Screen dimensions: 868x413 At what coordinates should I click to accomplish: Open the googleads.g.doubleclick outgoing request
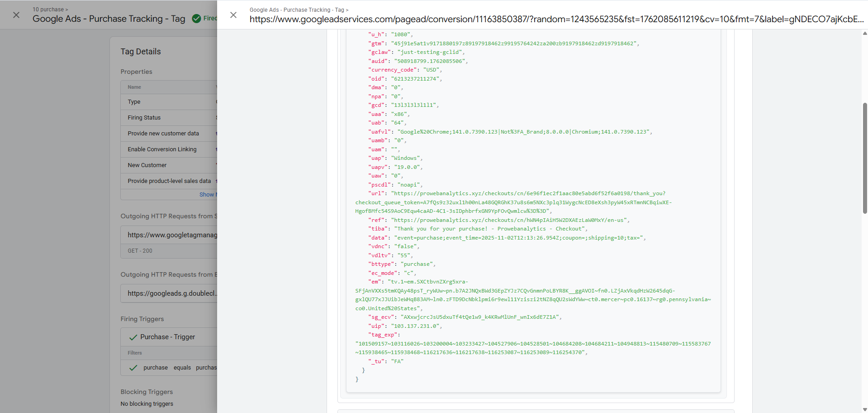(172, 293)
